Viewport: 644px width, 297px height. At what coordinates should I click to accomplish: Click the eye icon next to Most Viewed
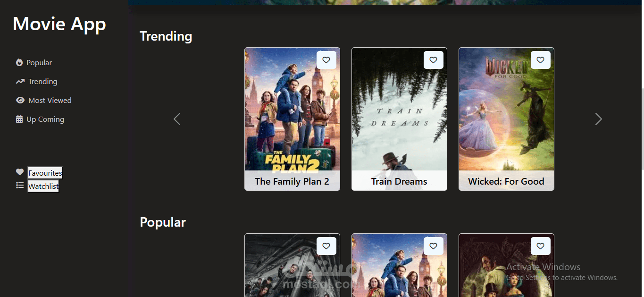20,100
